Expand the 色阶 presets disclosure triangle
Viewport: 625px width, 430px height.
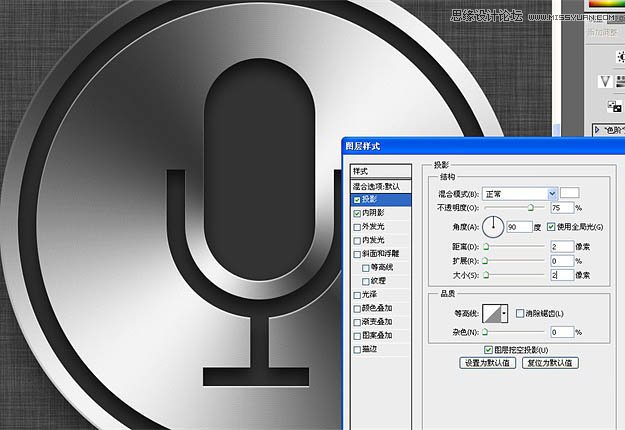(597, 130)
